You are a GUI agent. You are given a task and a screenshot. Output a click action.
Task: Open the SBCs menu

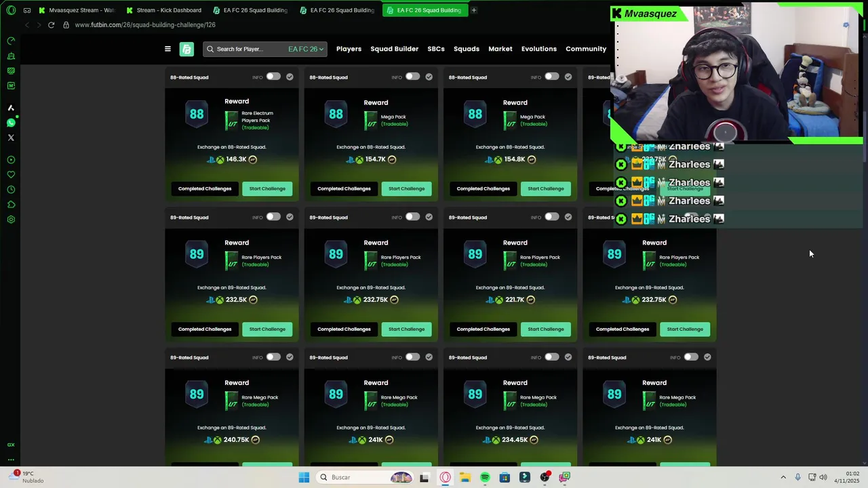(x=436, y=49)
